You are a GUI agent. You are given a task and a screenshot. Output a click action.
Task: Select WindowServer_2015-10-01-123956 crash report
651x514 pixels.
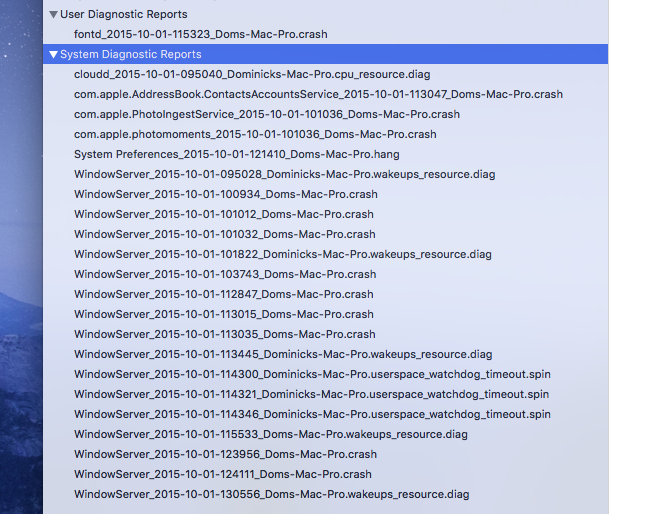click(225, 454)
